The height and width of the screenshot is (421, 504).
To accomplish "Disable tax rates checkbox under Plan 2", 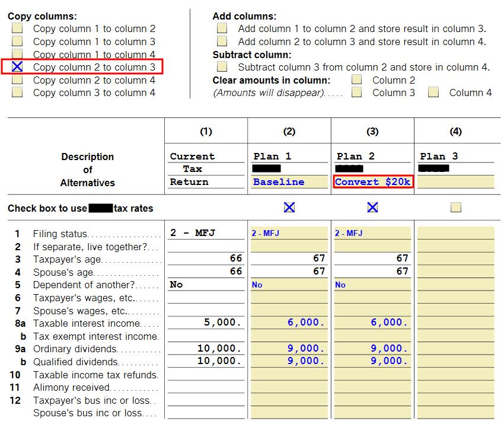I will [372, 208].
